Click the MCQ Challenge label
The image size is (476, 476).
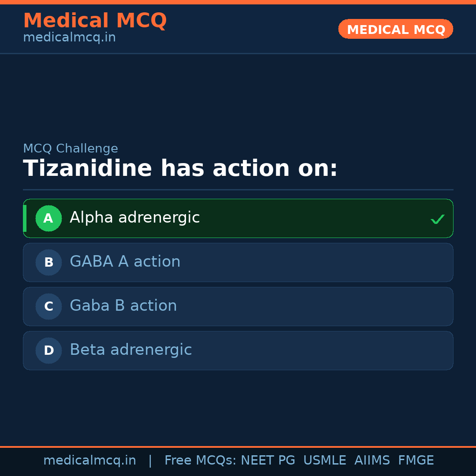(71, 149)
